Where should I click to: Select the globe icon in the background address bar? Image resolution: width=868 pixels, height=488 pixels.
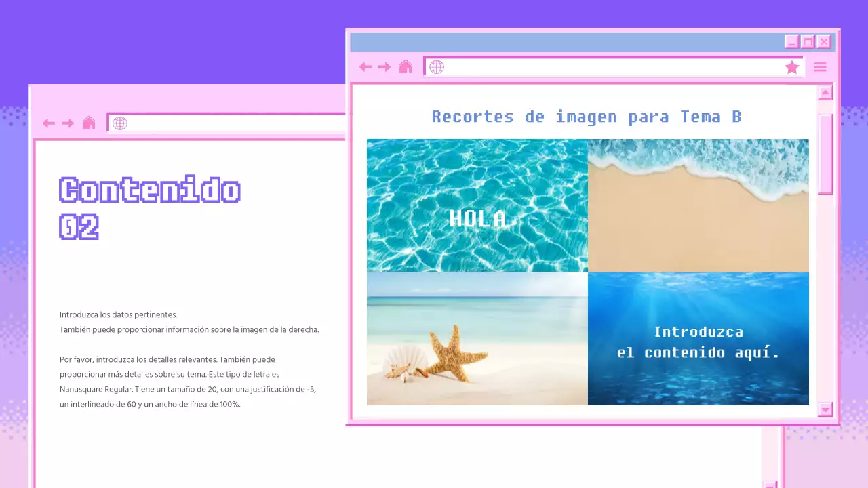click(x=120, y=123)
